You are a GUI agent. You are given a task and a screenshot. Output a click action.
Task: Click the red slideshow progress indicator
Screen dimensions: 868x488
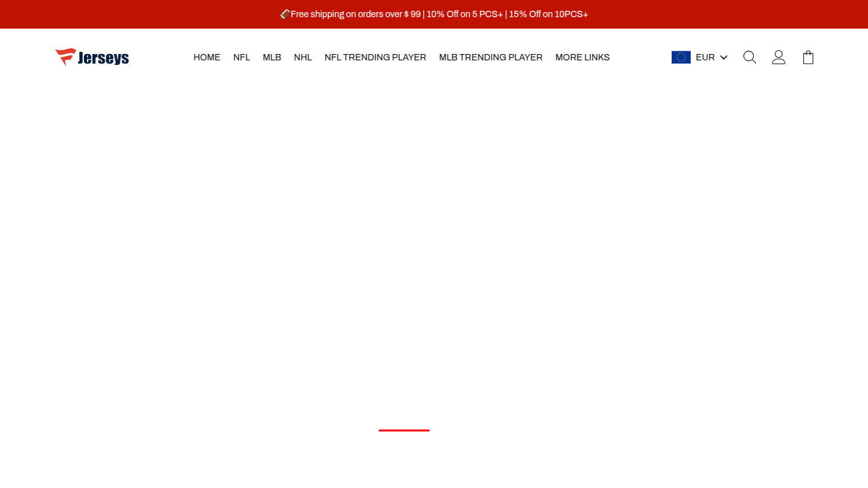click(404, 430)
